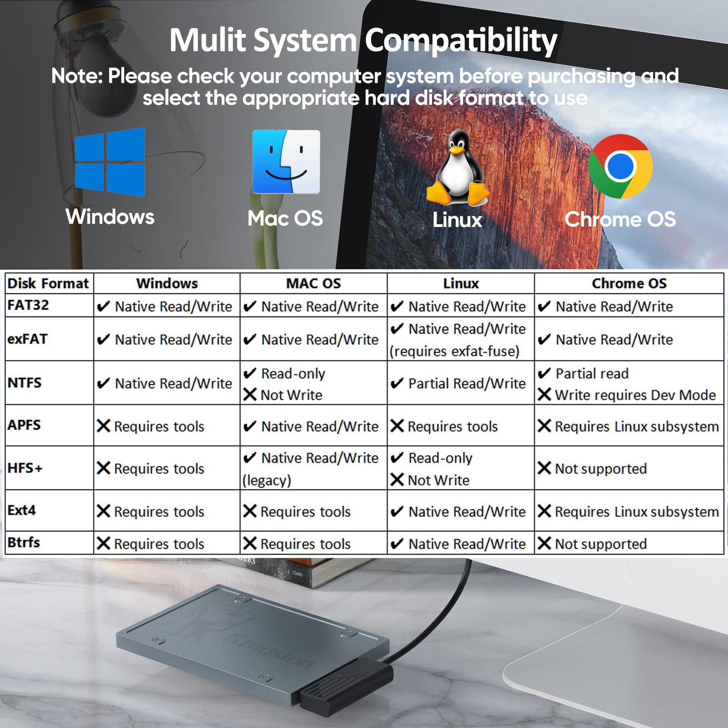Click the Windows label under the Windows logo
The width and height of the screenshot is (728, 728).
[x=110, y=216]
